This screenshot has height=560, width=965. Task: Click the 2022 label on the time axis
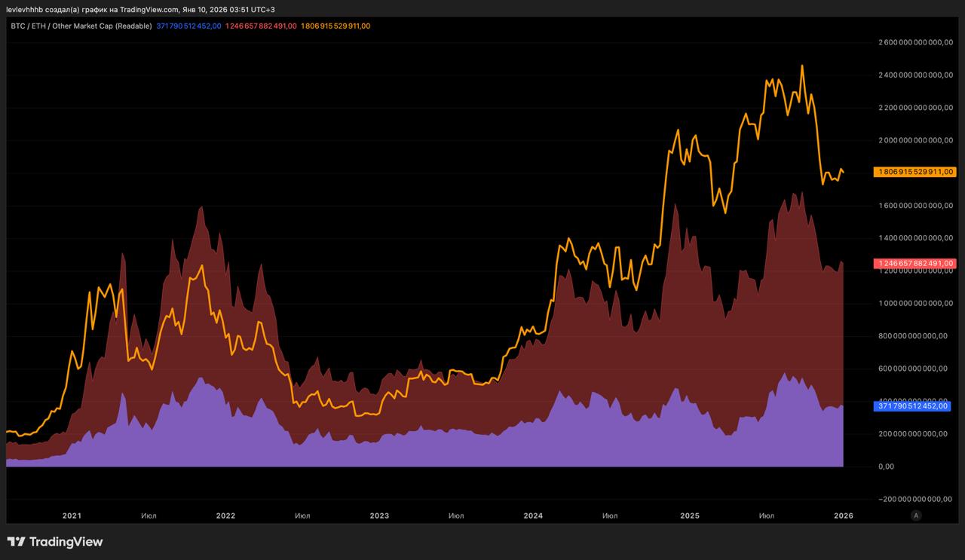click(x=225, y=516)
